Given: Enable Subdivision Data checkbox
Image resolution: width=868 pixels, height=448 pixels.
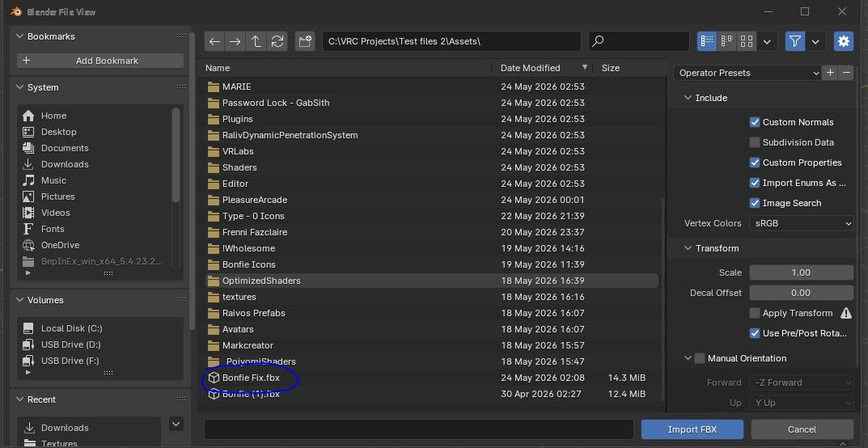Looking at the screenshot, I should point(755,142).
